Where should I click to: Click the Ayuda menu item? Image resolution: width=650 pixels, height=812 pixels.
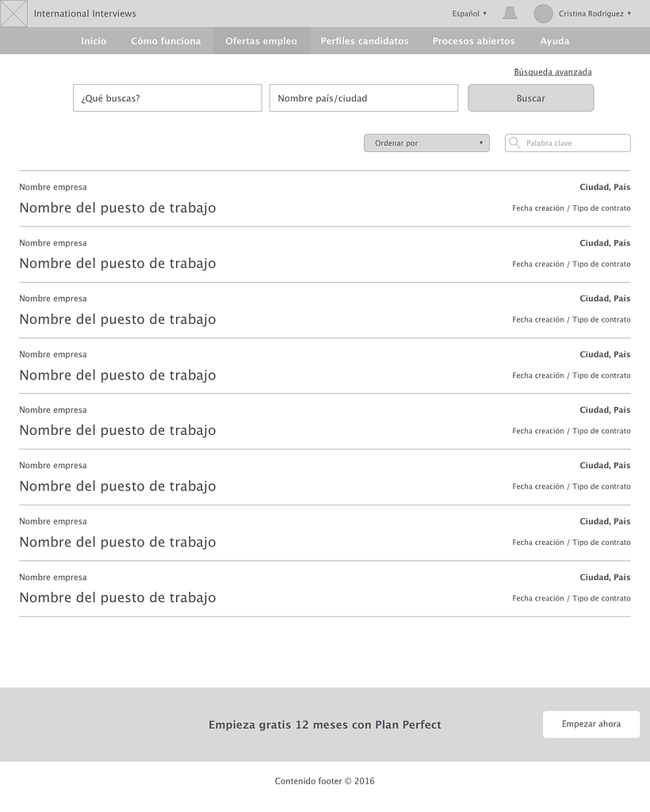(x=555, y=41)
